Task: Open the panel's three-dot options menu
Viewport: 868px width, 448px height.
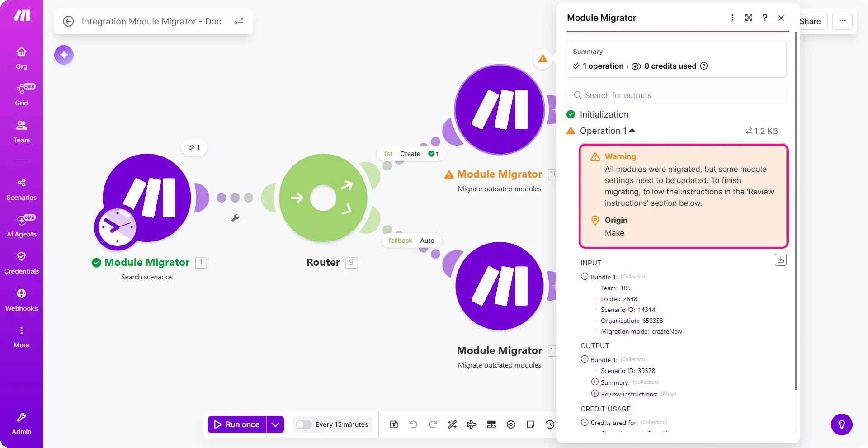Action: [x=732, y=18]
